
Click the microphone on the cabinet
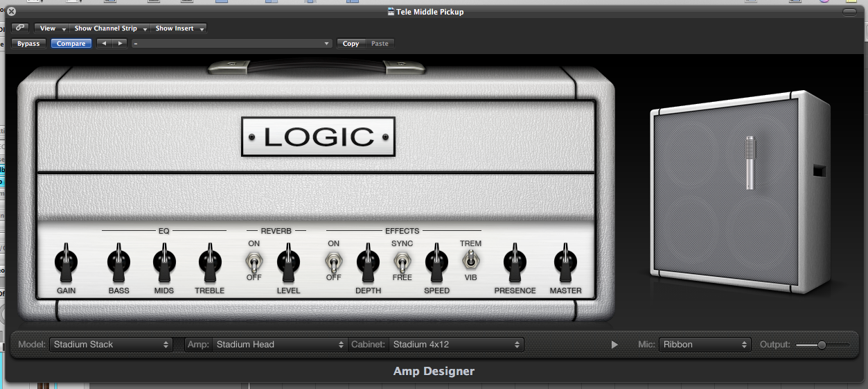pyautogui.click(x=750, y=163)
